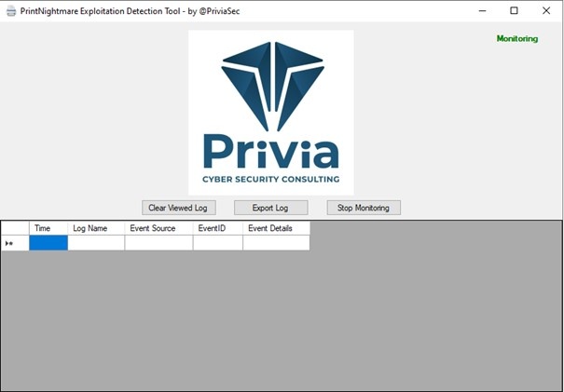Select all via grid top-left corner cell

pos(15,228)
